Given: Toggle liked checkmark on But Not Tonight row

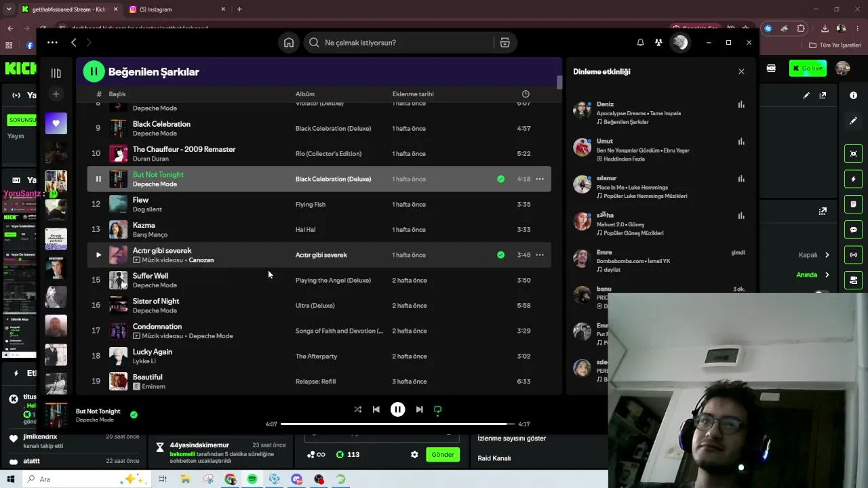Looking at the screenshot, I should (500, 179).
